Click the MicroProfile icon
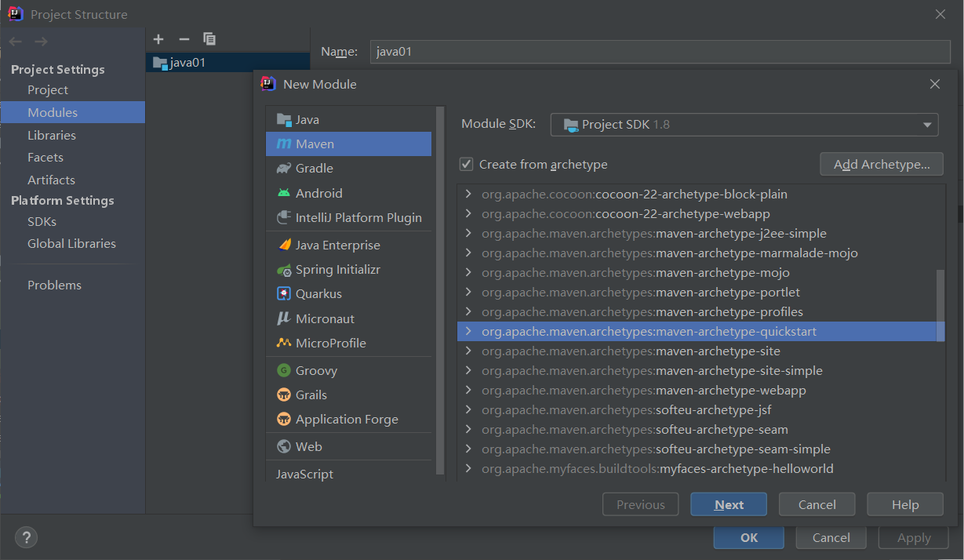 pyautogui.click(x=283, y=343)
